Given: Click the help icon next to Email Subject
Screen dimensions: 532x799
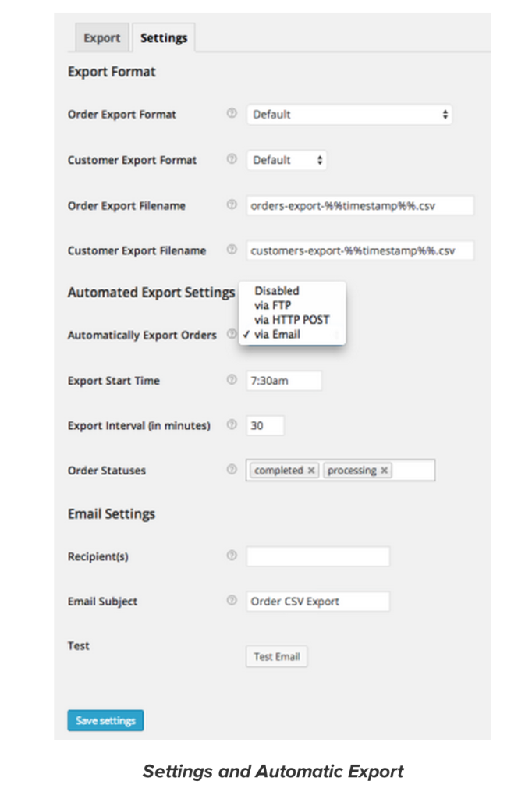Looking at the screenshot, I should click(232, 601).
